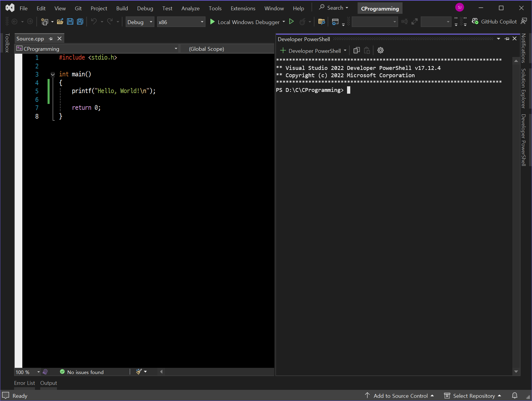Start debugging with Local Windows Debugger button
The height and width of the screenshot is (401, 532).
pos(245,22)
